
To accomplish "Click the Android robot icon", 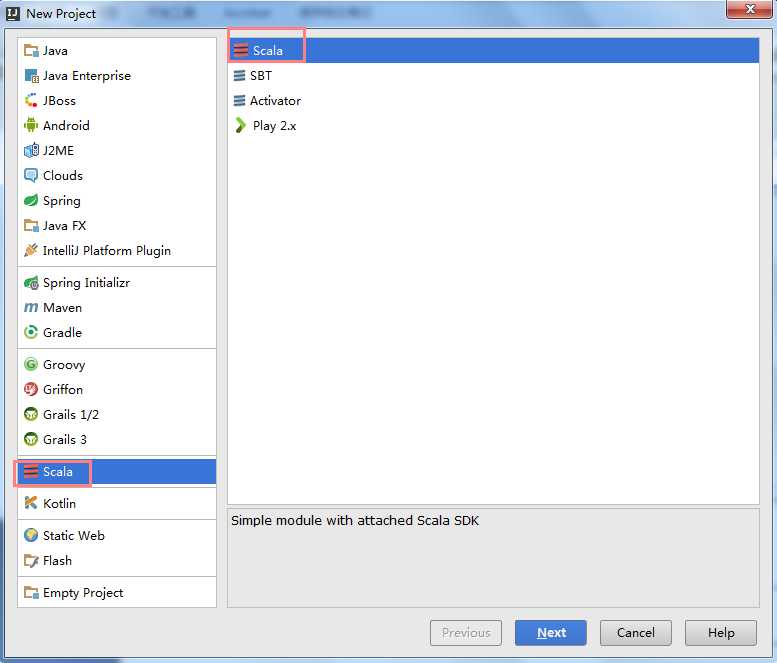I will tap(31, 125).
